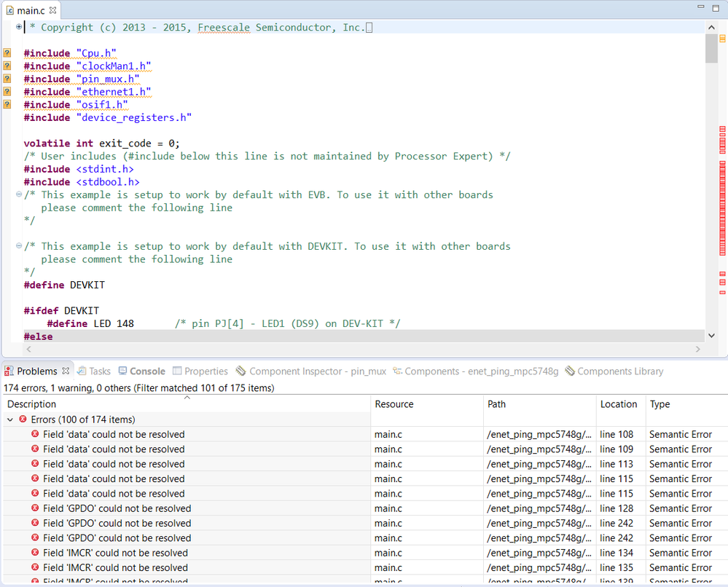This screenshot has height=587, width=728.
Task: Expand the folded copyright comment block
Action: click(x=18, y=27)
